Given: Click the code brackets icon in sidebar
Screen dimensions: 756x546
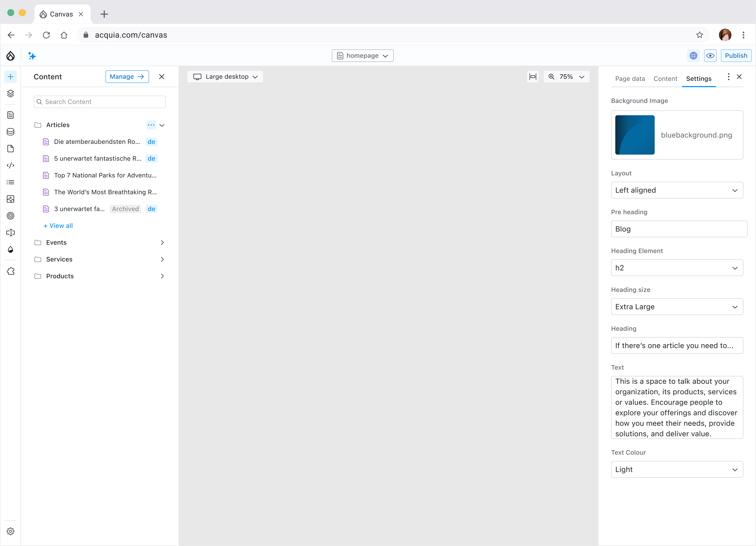Looking at the screenshot, I should click(11, 166).
